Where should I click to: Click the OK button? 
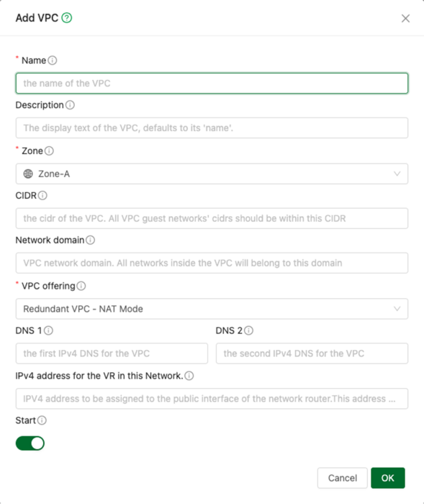point(388,478)
